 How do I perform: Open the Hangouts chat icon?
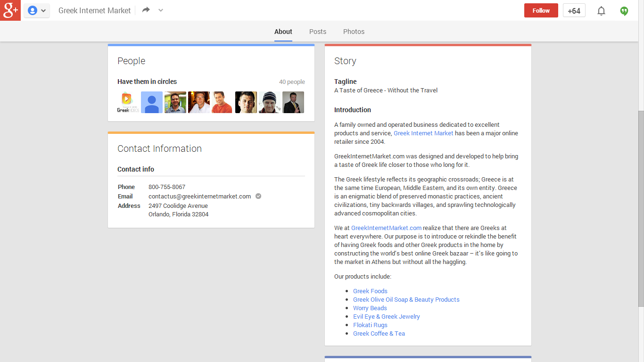point(624,11)
